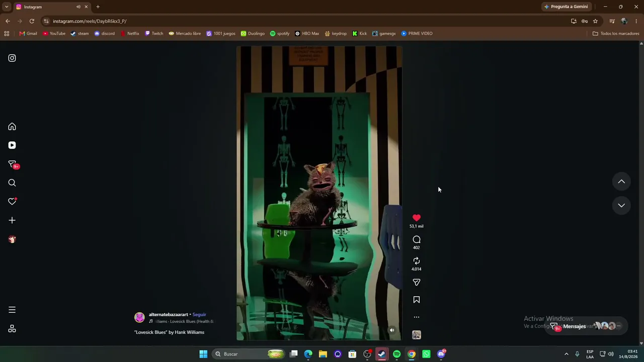The image size is (644, 362).
Task: Open the Reels section in sidebar
Action: click(x=12, y=145)
